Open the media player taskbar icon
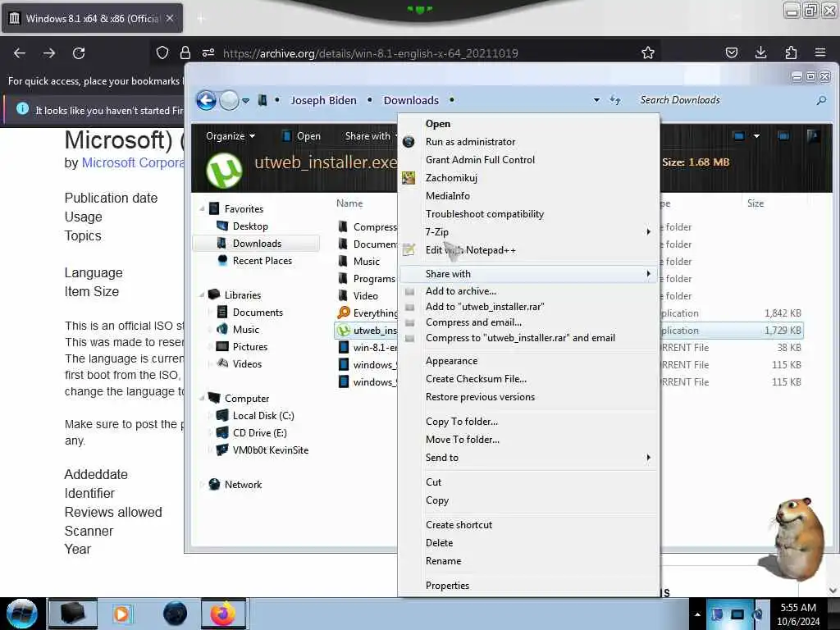Screen dimensions: 840x630 click(x=121, y=614)
